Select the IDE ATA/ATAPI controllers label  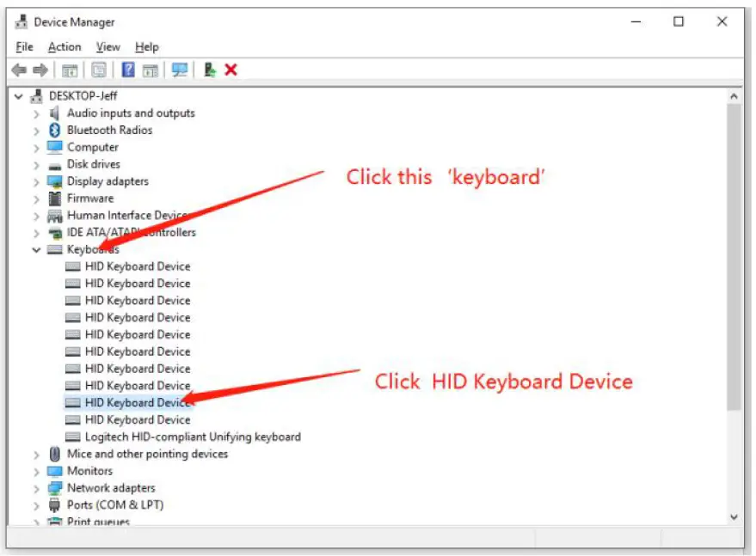point(131,232)
